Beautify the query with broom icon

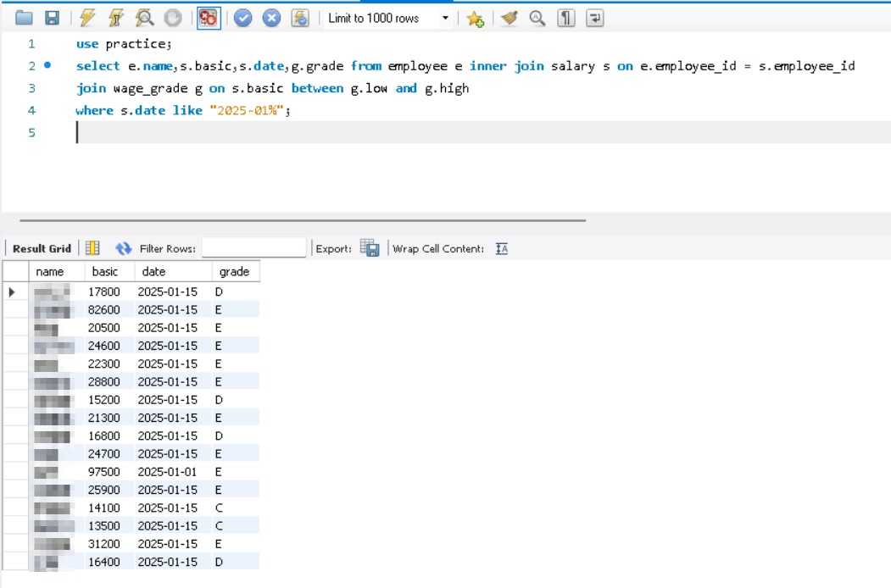click(x=509, y=18)
